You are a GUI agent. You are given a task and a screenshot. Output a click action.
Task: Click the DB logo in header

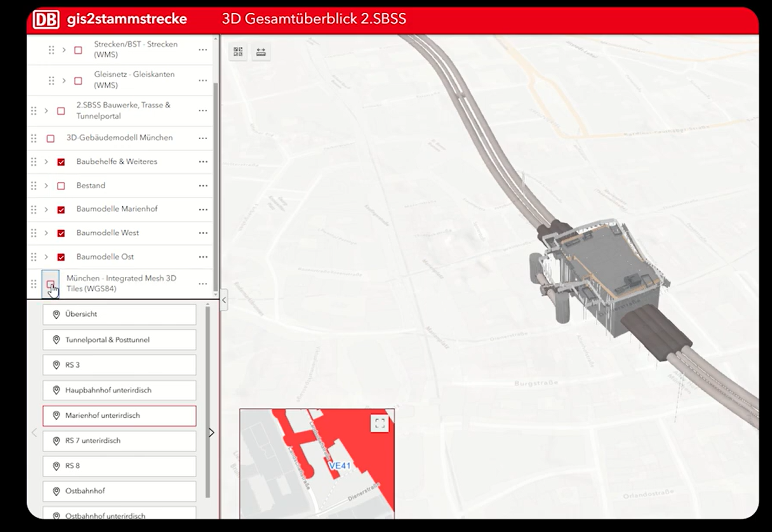46,19
